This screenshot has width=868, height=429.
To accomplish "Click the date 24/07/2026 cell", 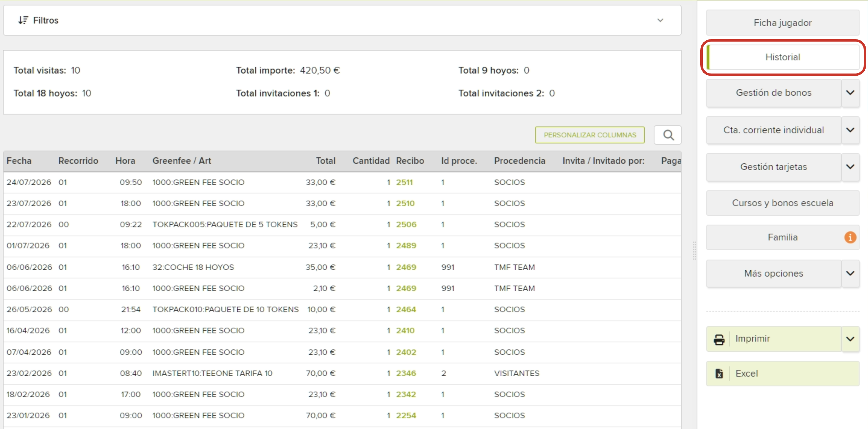I will [x=29, y=182].
